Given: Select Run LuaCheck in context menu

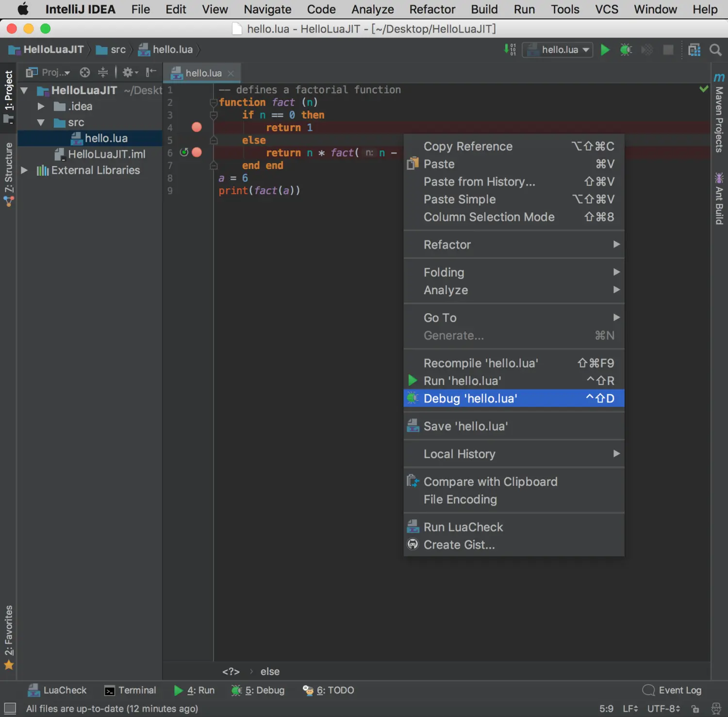Looking at the screenshot, I should coord(514,527).
